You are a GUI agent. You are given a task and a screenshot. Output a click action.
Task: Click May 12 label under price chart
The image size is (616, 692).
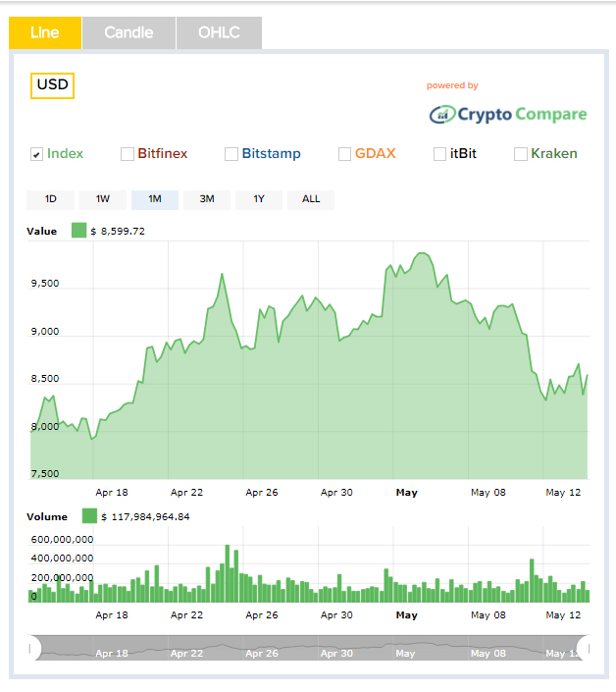click(x=563, y=493)
